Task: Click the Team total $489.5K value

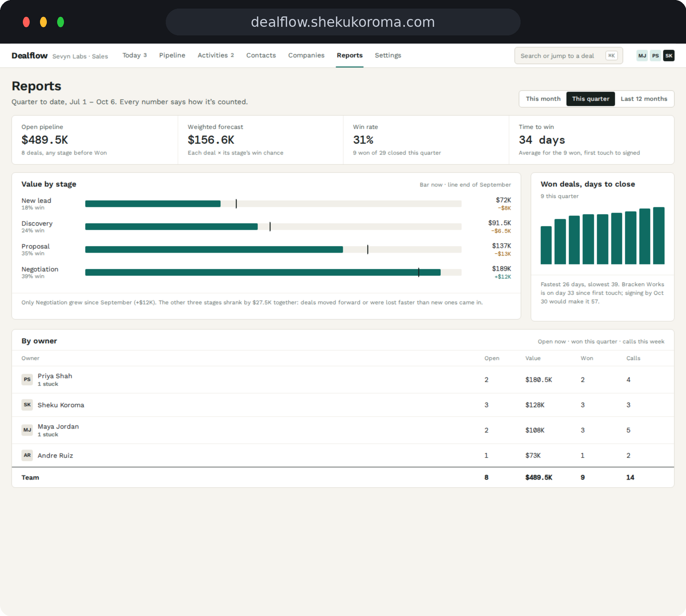Action: [538, 477]
